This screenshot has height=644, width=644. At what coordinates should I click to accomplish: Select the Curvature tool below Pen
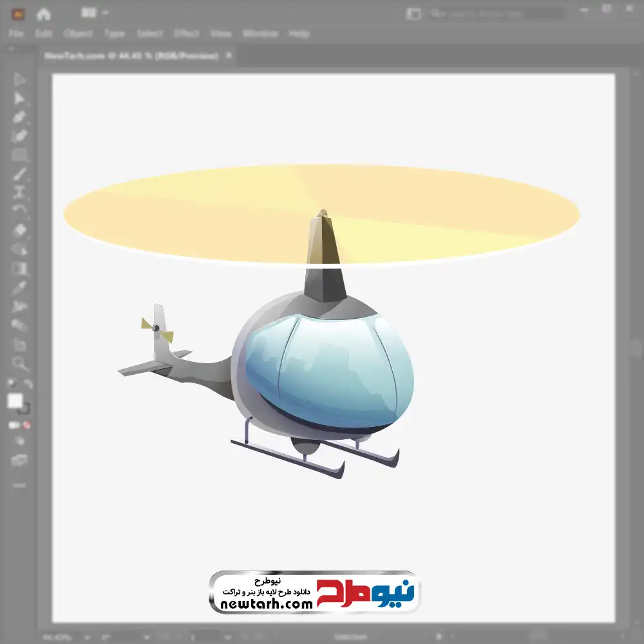point(19,136)
